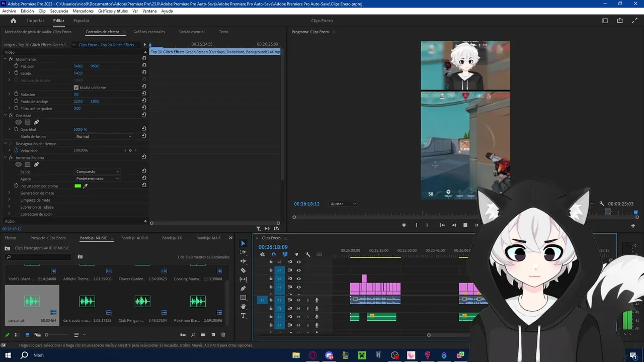Open the Ajustar zoom level dropdown

coord(344,204)
